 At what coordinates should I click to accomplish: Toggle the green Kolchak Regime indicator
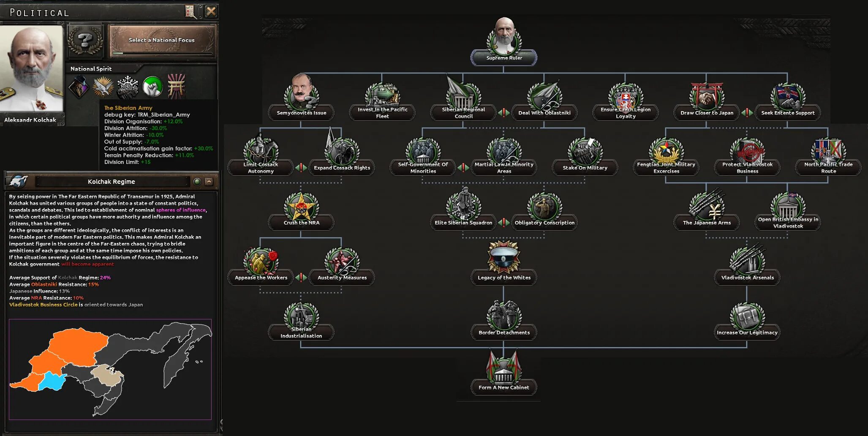tap(197, 182)
